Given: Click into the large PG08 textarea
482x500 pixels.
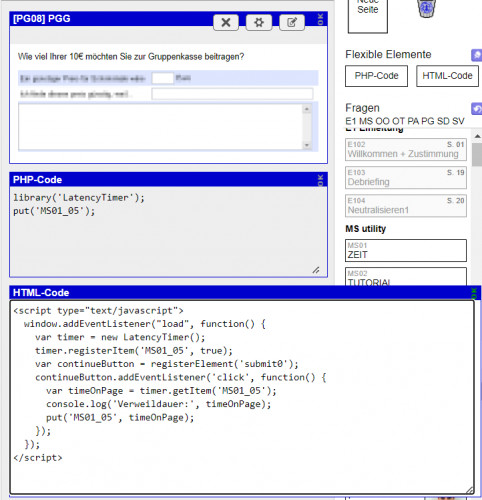Looking at the screenshot, I should click(x=161, y=127).
